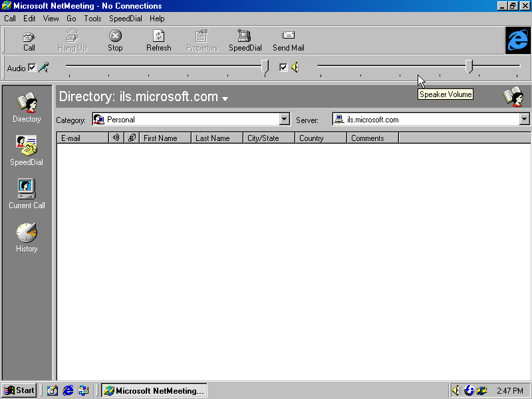
Task: Click the speaker icon beside volume slider
Action: click(x=295, y=67)
